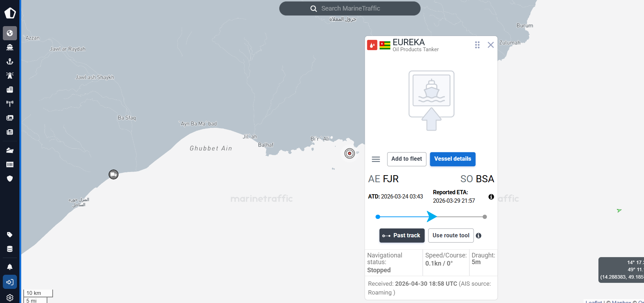Click the voyage progress arrow marker
This screenshot has height=303, width=644.
tap(432, 216)
